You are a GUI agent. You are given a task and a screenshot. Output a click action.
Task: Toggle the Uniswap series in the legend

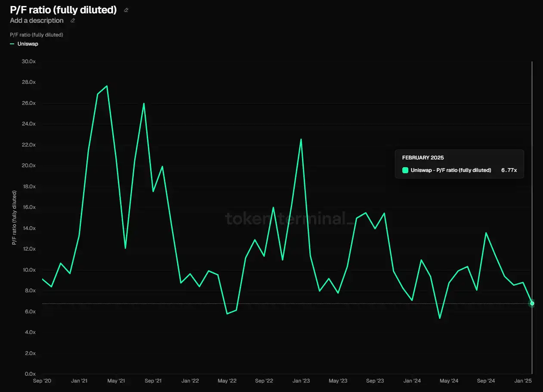(x=28, y=44)
